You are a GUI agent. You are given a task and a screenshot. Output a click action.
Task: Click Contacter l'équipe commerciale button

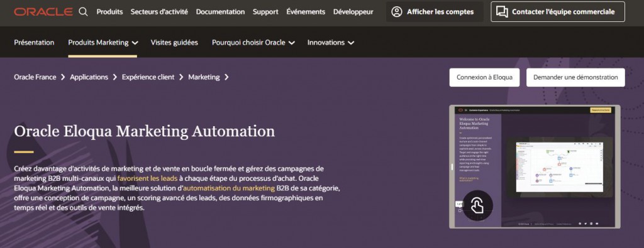click(558, 12)
